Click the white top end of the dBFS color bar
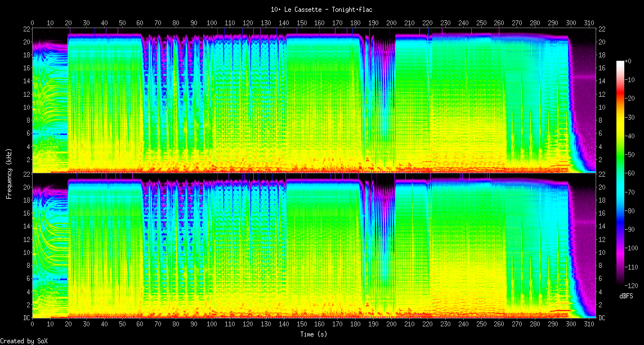Screen dimensions: 644x345 point(620,62)
